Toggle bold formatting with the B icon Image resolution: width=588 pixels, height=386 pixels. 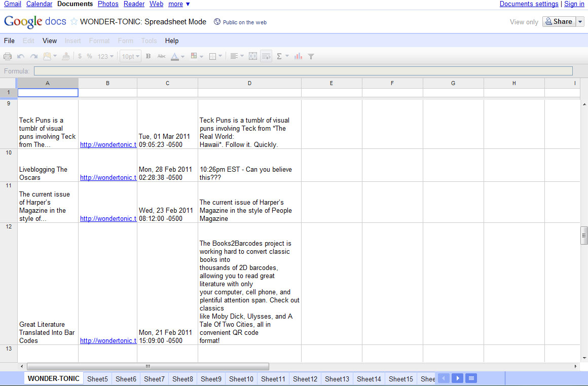148,56
